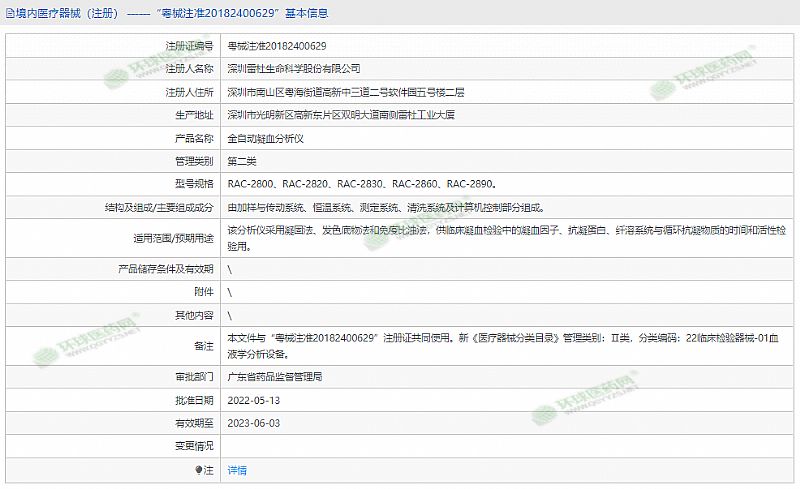Screen dimensions: 800x489
Task: Select the approval date 2022-05-13
Action: pyautogui.click(x=254, y=400)
